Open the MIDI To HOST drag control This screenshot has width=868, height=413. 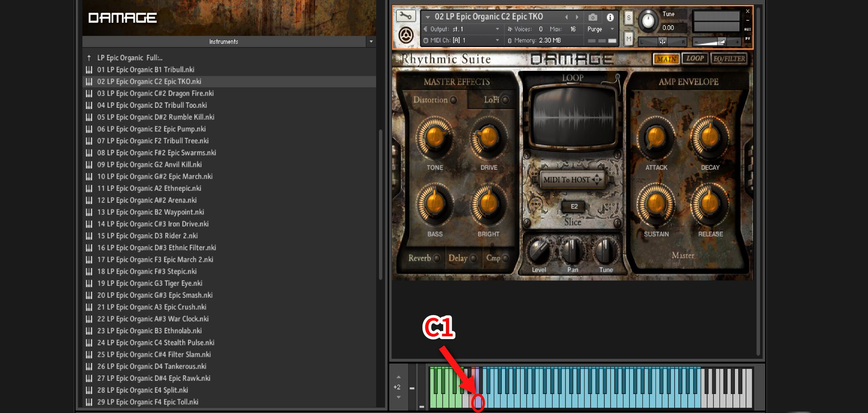[x=572, y=180]
